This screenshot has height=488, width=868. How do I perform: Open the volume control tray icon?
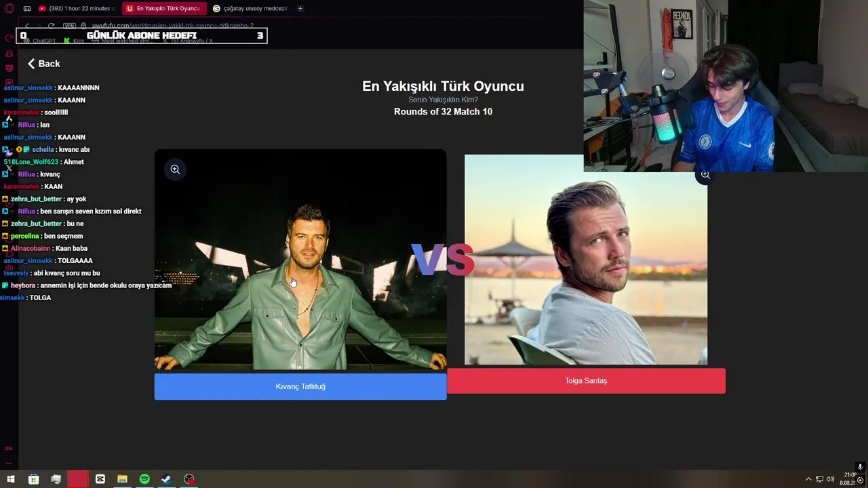(830, 479)
